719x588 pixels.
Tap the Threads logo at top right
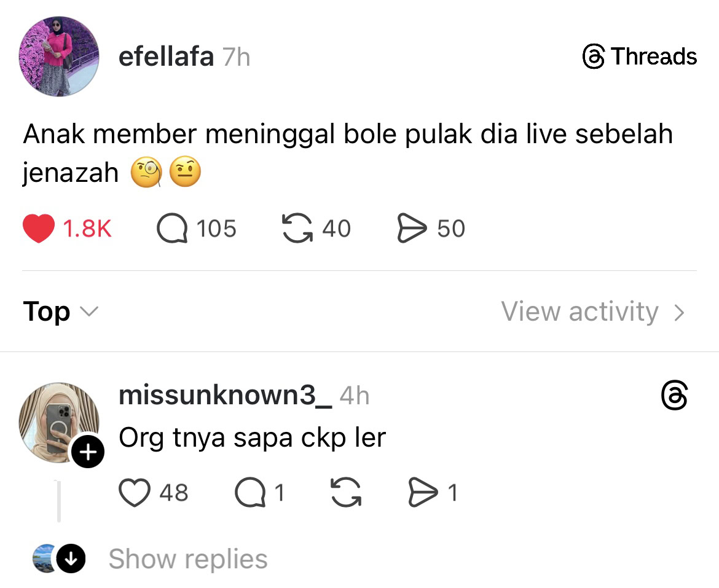(639, 57)
